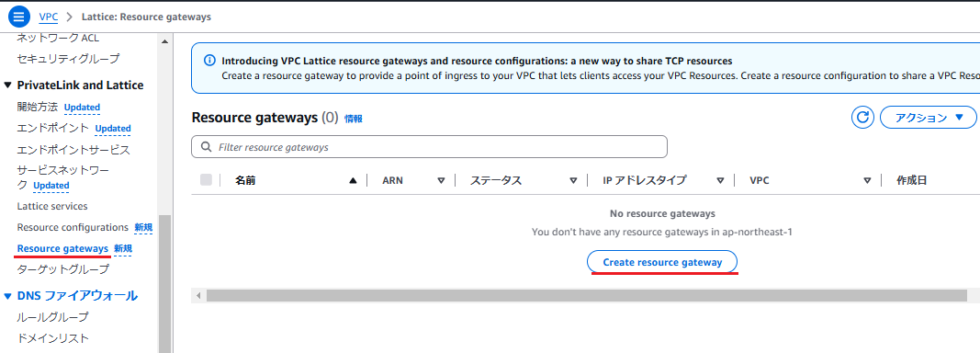Click the Resource gateways (0) heading
Viewport: 980px width, 353px height.
click(x=265, y=118)
